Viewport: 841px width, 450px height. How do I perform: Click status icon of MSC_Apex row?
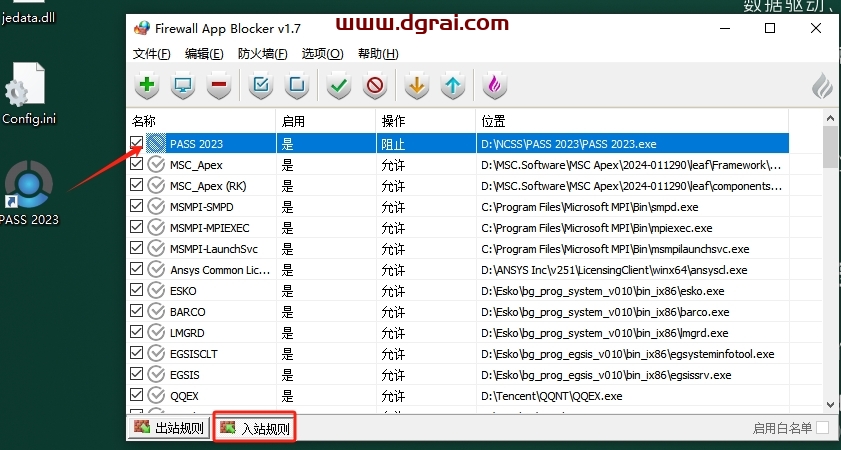pos(156,165)
